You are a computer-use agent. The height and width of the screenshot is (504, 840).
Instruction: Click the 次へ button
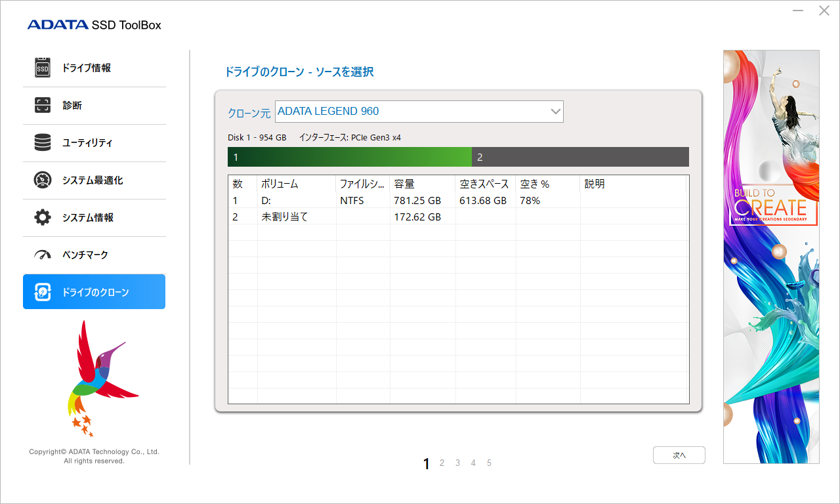point(679,455)
